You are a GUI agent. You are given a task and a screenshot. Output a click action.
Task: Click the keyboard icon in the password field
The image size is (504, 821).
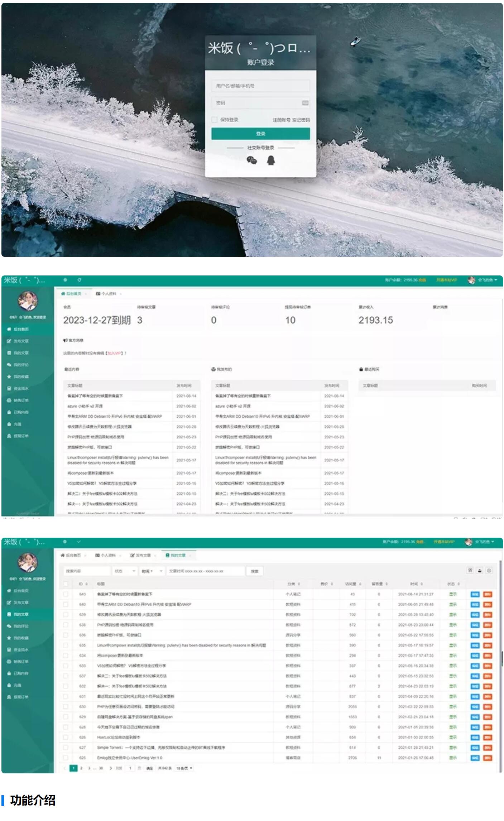[x=305, y=103]
